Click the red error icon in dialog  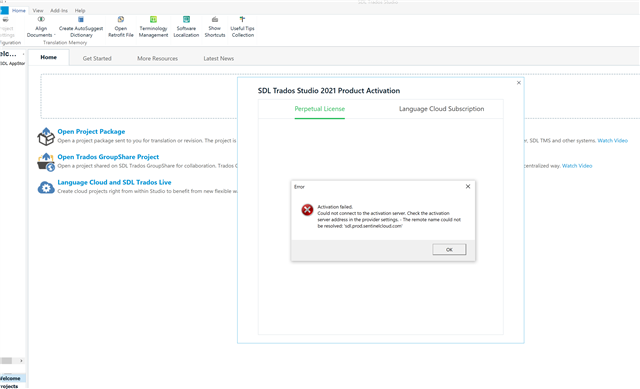tap(307, 210)
